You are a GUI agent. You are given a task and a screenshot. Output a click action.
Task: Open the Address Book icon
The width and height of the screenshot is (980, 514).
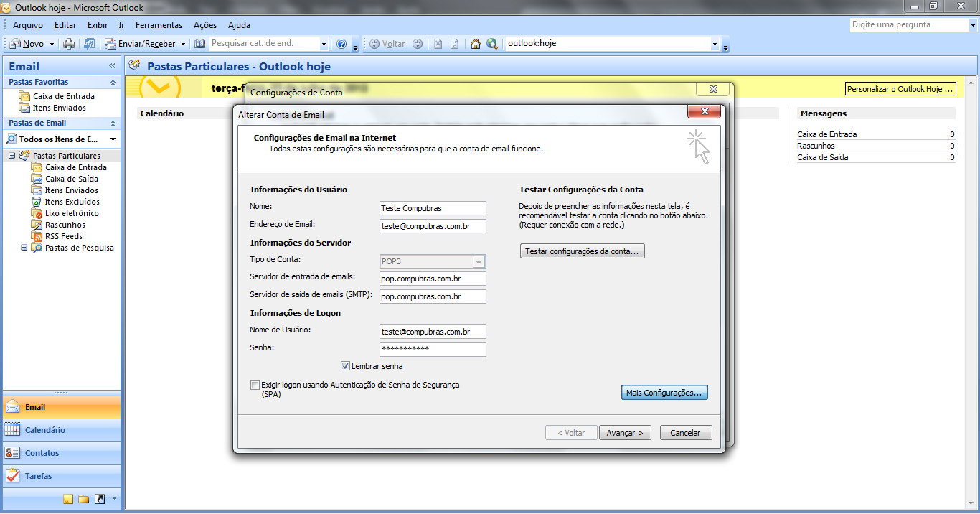pyautogui.click(x=200, y=44)
